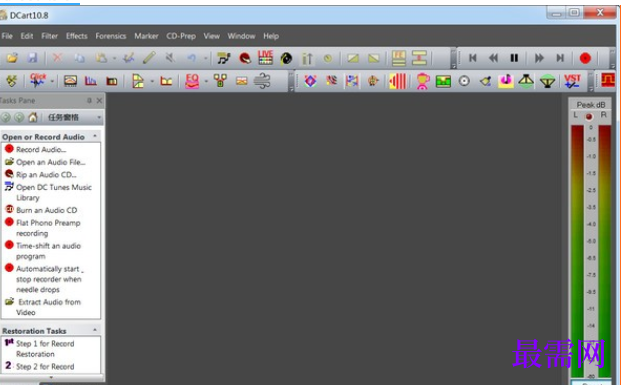Open the LIVE mode icon

click(x=265, y=57)
